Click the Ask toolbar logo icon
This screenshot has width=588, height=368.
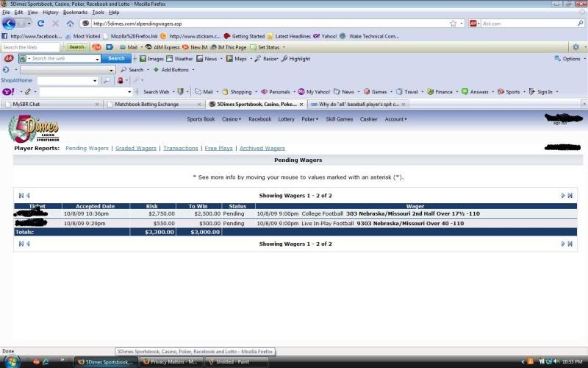click(8, 58)
